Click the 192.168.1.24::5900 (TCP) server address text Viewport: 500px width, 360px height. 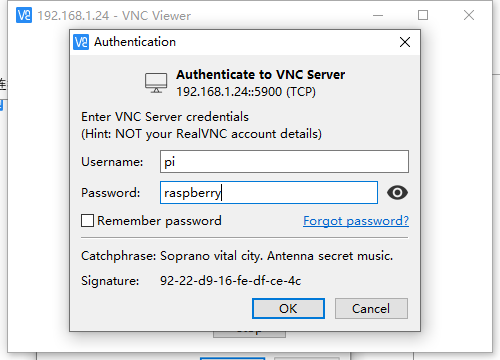(x=246, y=92)
